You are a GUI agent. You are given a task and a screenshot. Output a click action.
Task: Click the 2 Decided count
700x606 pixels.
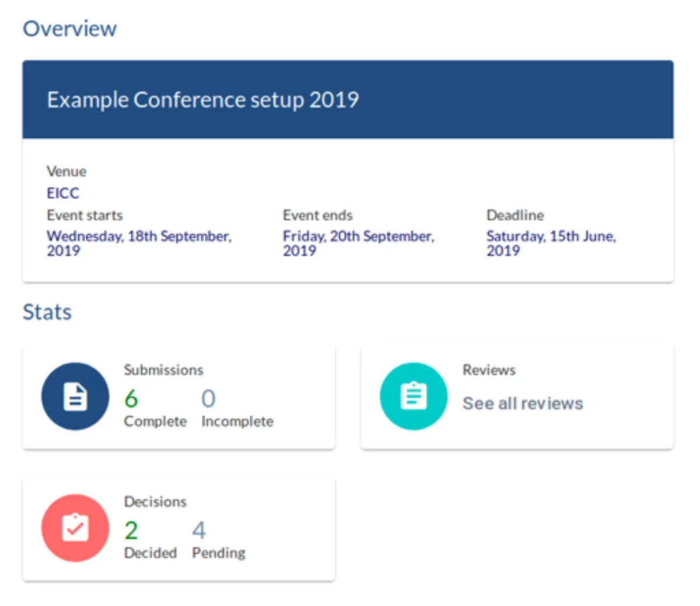[x=131, y=531]
